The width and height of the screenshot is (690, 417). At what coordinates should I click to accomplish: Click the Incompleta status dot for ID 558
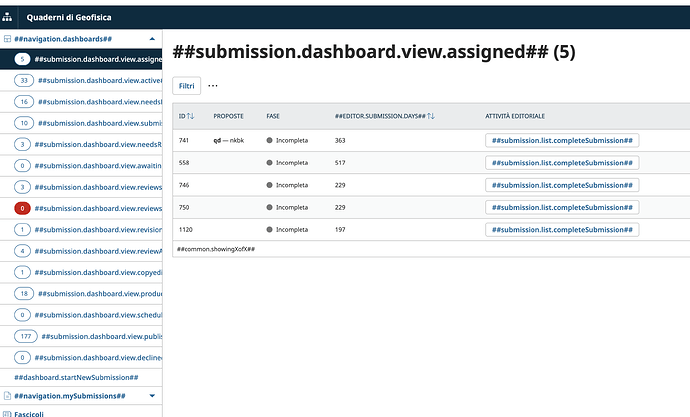(269, 163)
